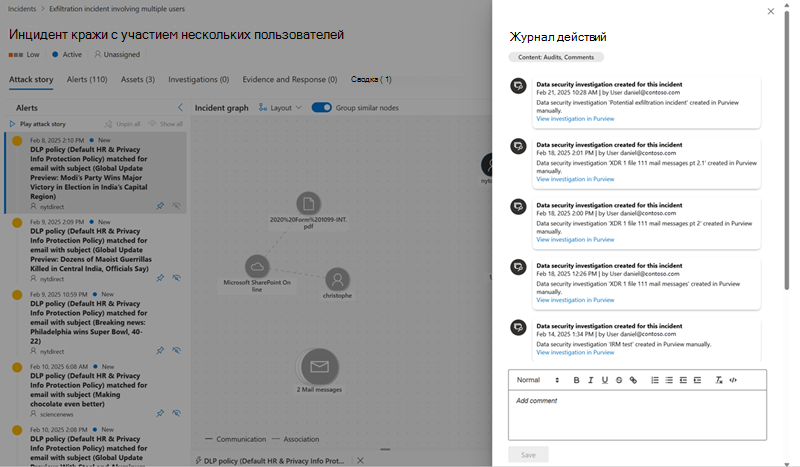The height and width of the screenshot is (467, 800).
Task: Go to Incidents breadcrumb
Action: [22, 9]
